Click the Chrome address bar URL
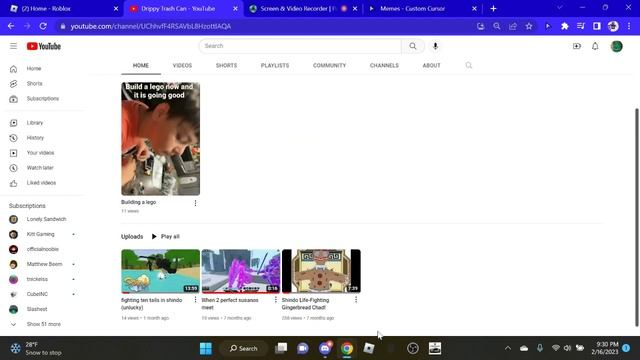640x360 pixels. click(151, 26)
